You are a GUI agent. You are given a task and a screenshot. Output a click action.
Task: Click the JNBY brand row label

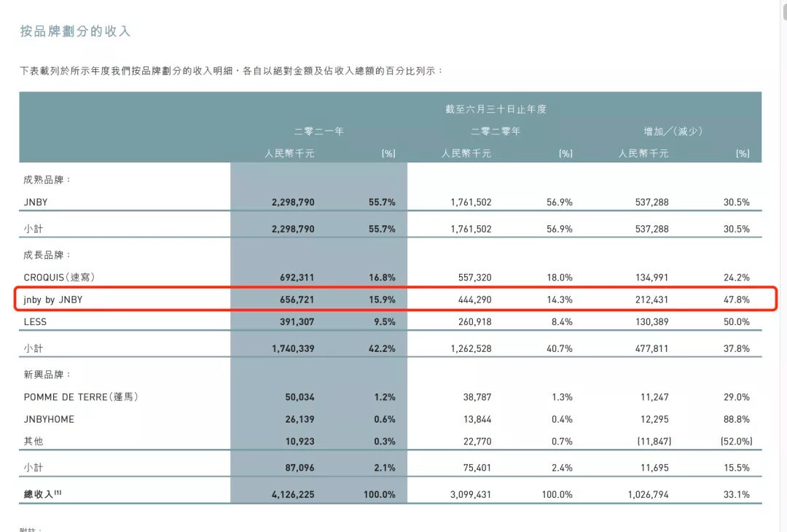(36, 202)
